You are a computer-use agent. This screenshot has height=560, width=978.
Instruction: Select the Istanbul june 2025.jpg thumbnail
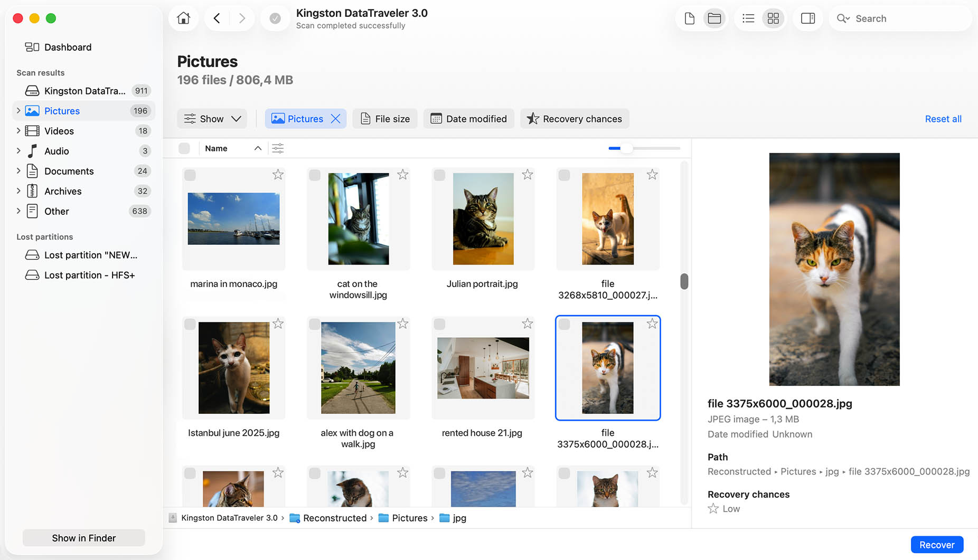(x=234, y=368)
